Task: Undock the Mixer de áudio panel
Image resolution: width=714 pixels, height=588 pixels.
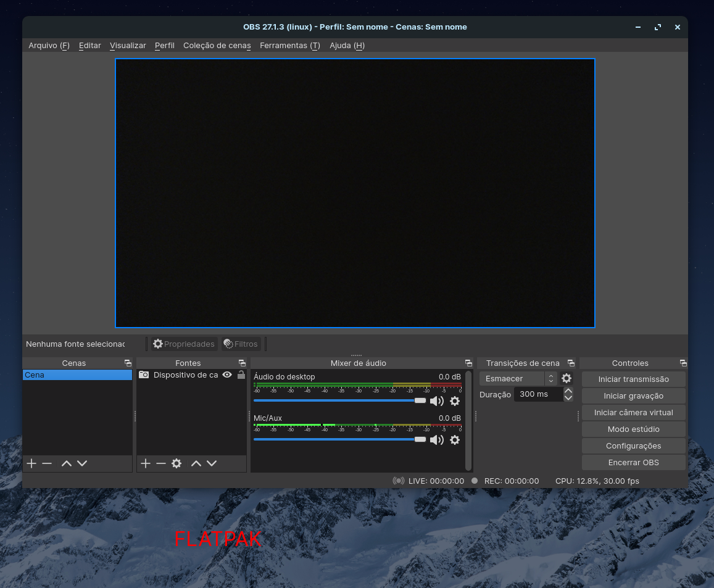Action: click(x=468, y=363)
